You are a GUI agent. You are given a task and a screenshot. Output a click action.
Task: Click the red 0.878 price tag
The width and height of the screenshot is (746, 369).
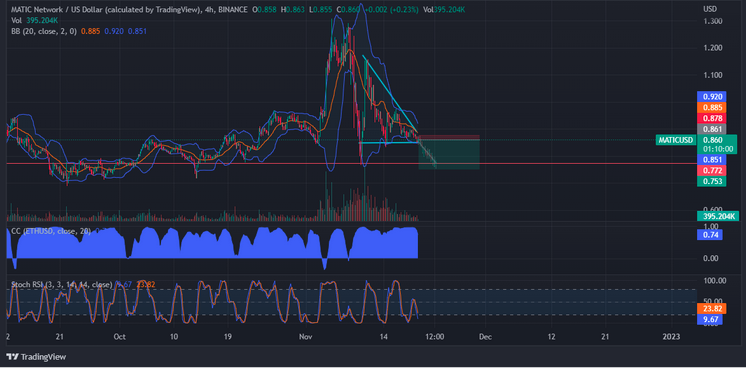(711, 118)
